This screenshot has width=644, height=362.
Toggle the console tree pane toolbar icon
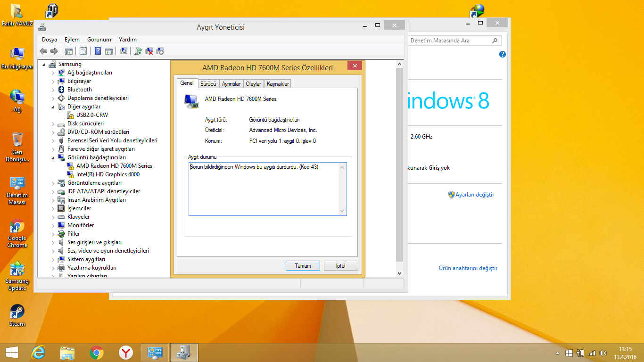coord(69,51)
